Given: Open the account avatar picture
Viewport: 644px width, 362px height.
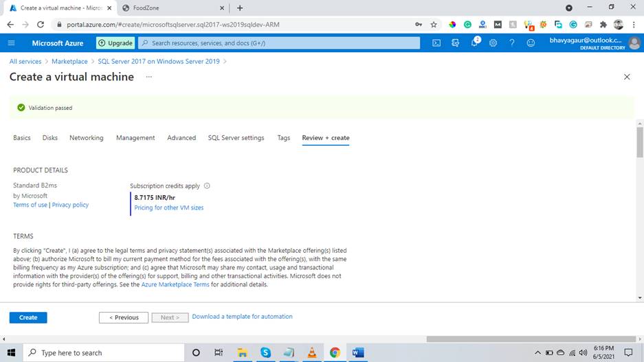Looking at the screenshot, I should click(634, 43).
